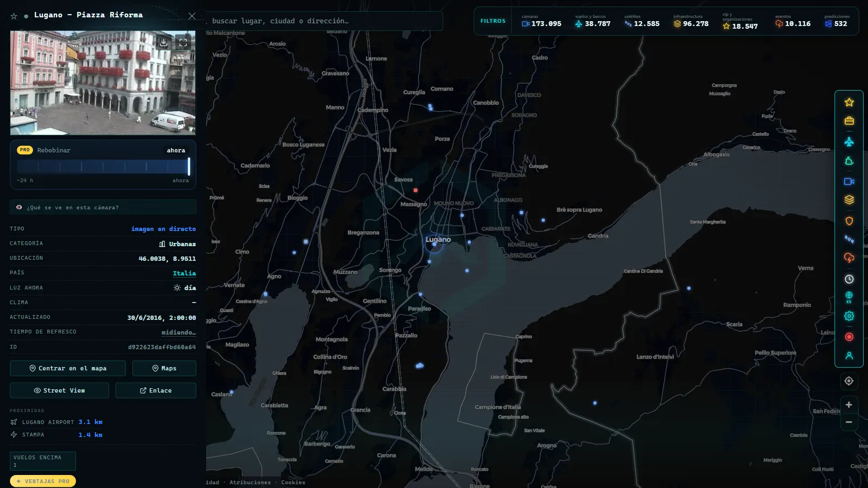868x488 pixels.
Task: Click the 'Italia' country link
Action: click(184, 273)
